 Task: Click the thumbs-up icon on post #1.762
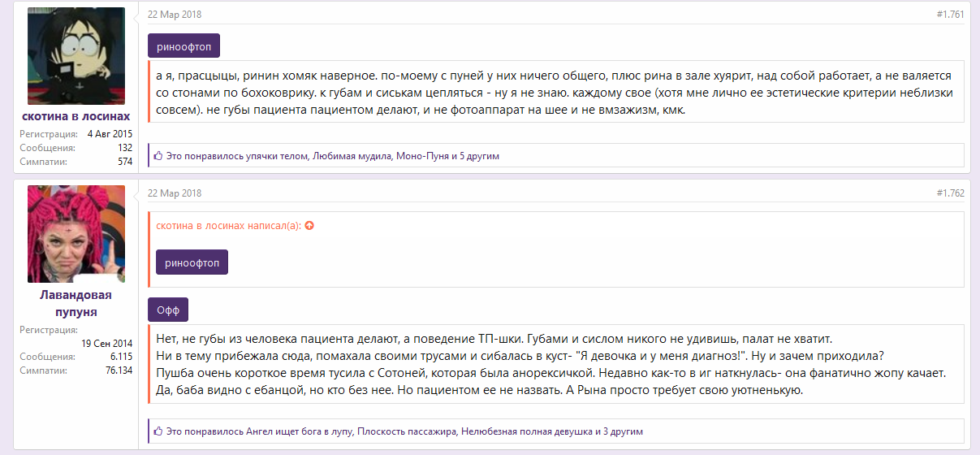(158, 431)
